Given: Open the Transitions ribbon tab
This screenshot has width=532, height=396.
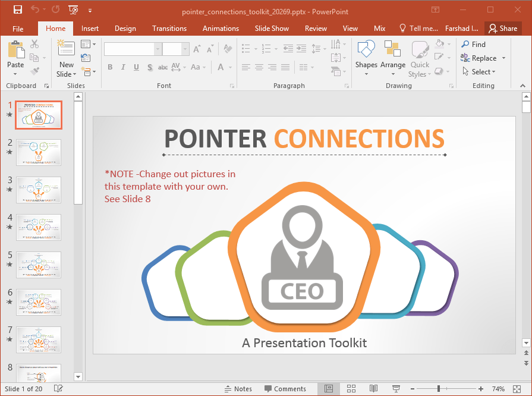Looking at the screenshot, I should pyautogui.click(x=169, y=28).
